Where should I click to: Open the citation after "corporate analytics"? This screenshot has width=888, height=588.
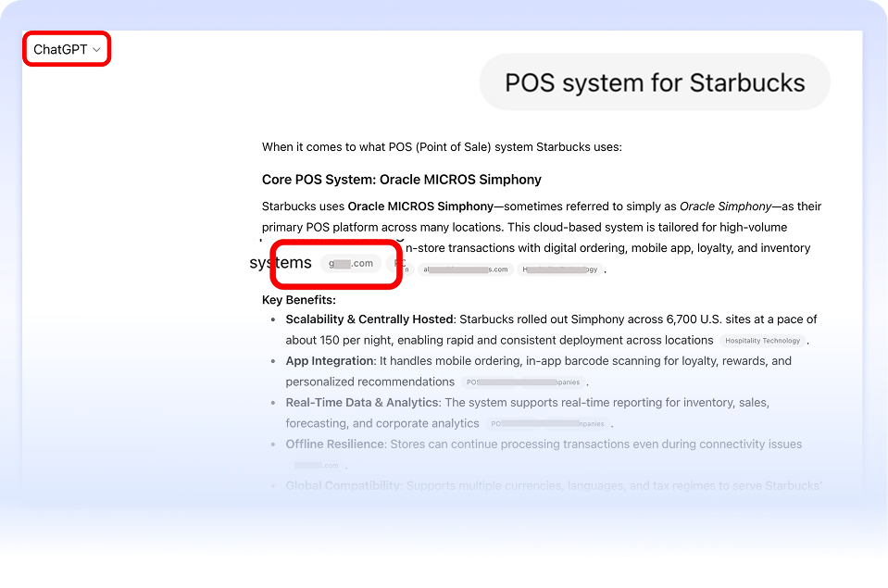click(x=548, y=424)
